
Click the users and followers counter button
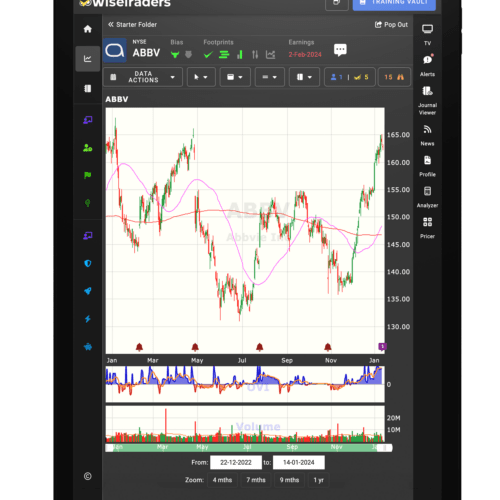pyautogui.click(x=350, y=77)
